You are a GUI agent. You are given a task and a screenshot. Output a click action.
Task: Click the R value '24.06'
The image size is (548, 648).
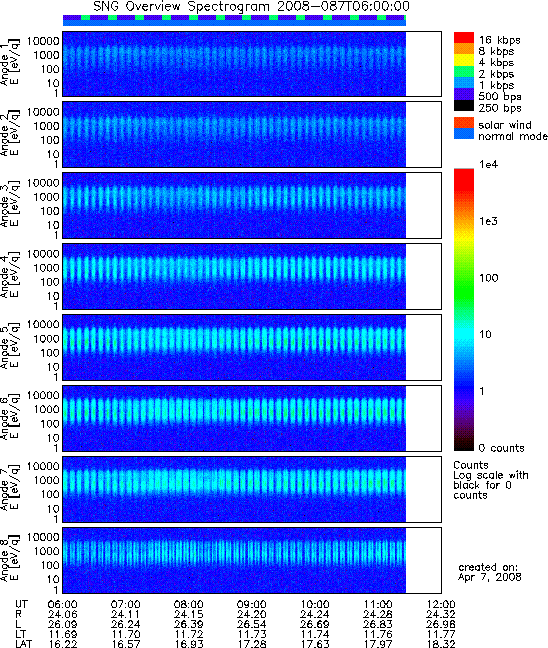pos(62,615)
